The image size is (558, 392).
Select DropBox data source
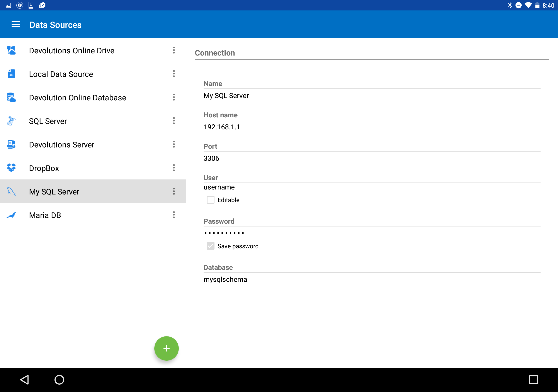(x=93, y=168)
